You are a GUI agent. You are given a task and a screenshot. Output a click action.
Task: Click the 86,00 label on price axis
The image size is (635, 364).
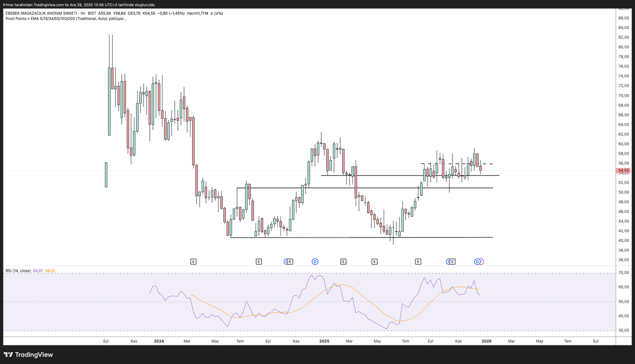[x=623, y=17]
